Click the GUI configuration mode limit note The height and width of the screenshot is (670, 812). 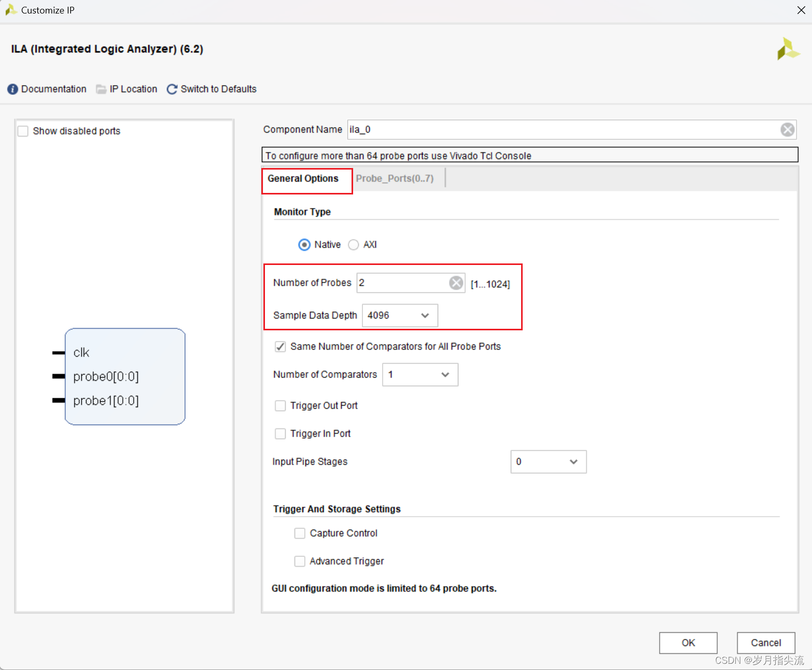(x=384, y=589)
